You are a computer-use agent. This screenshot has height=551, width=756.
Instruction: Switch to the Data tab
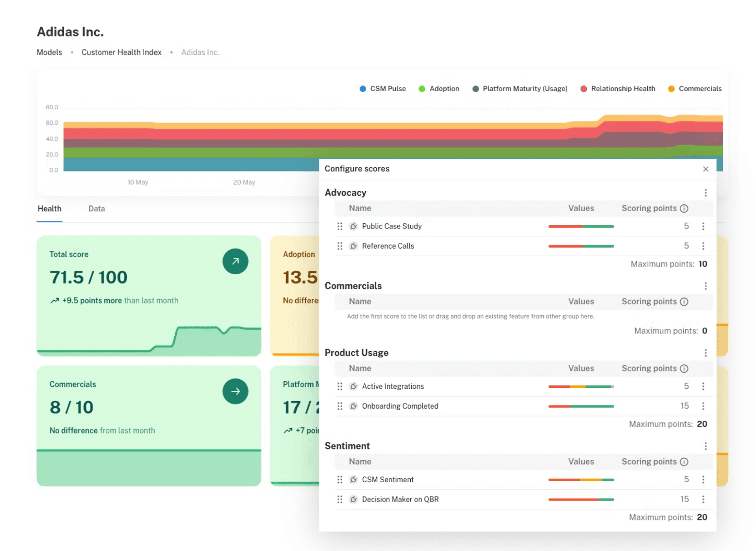pyautogui.click(x=96, y=209)
